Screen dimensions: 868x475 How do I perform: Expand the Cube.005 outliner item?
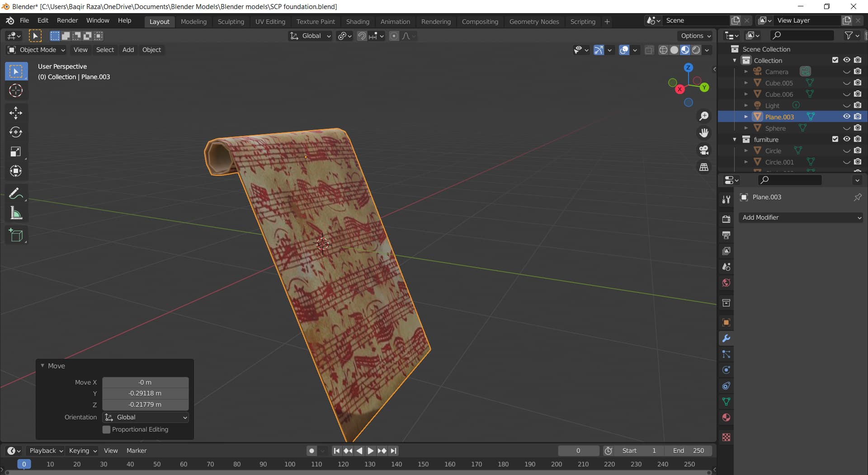745,83
